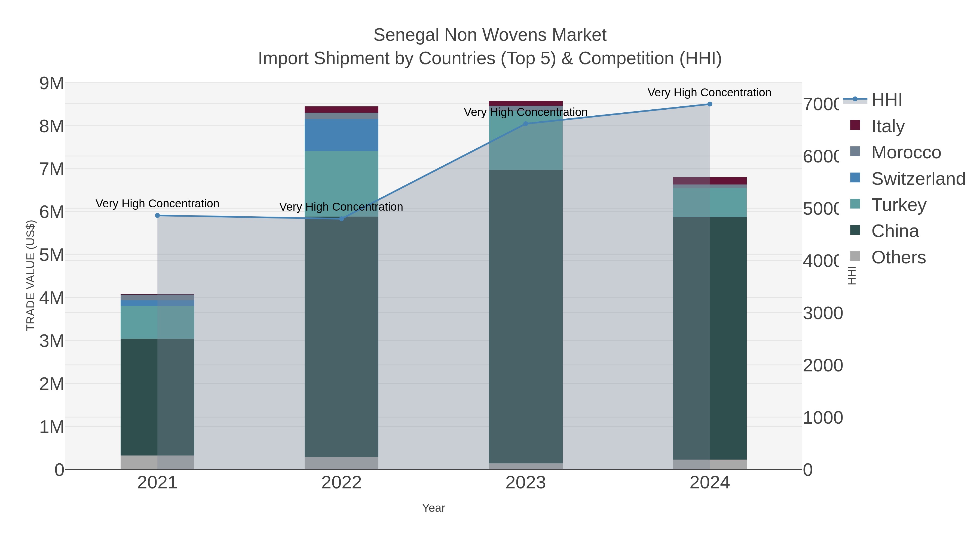Click the China segment of the 2023 bar
Image resolution: width=980 pixels, height=551 pixels.
pyautogui.click(x=526, y=316)
